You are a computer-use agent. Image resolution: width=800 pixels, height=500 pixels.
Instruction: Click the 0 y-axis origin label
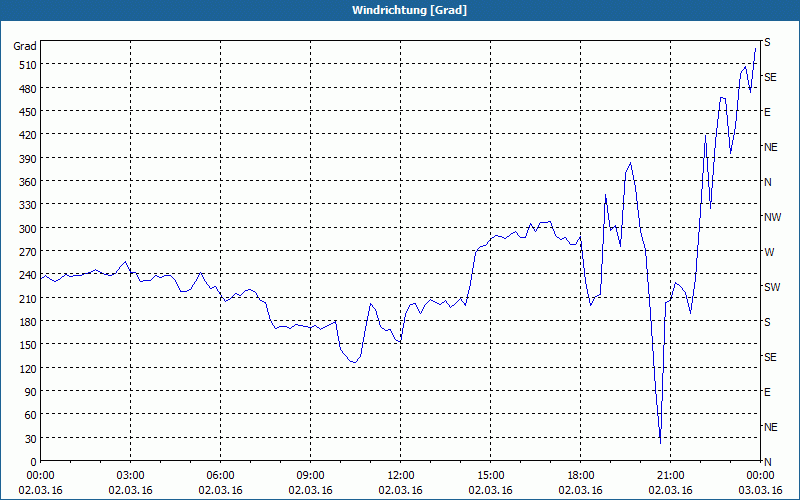pos(34,462)
